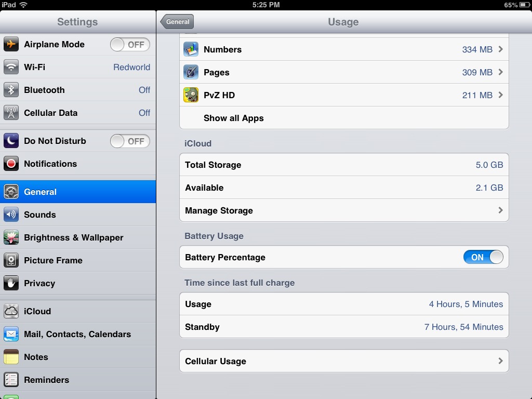The image size is (532, 399).
Task: Open Notes settings
Action: (x=78, y=357)
